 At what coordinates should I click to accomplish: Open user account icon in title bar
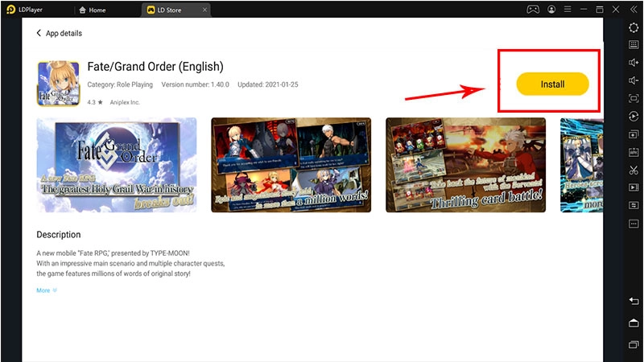click(x=551, y=9)
